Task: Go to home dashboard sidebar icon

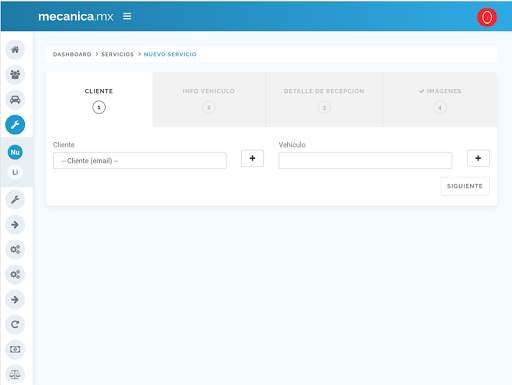Action: (x=15, y=50)
